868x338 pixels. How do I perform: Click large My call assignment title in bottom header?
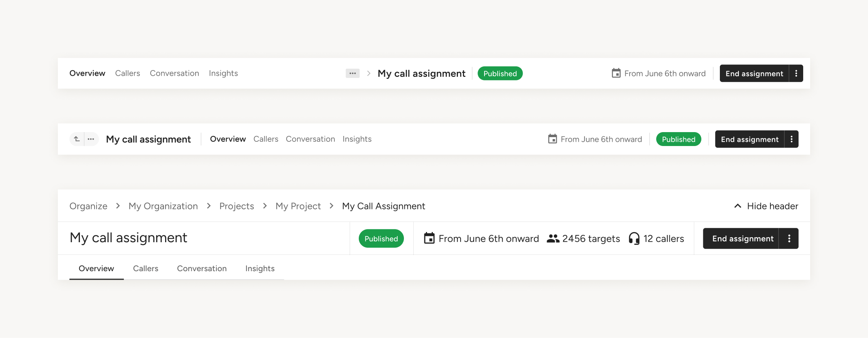(128, 238)
